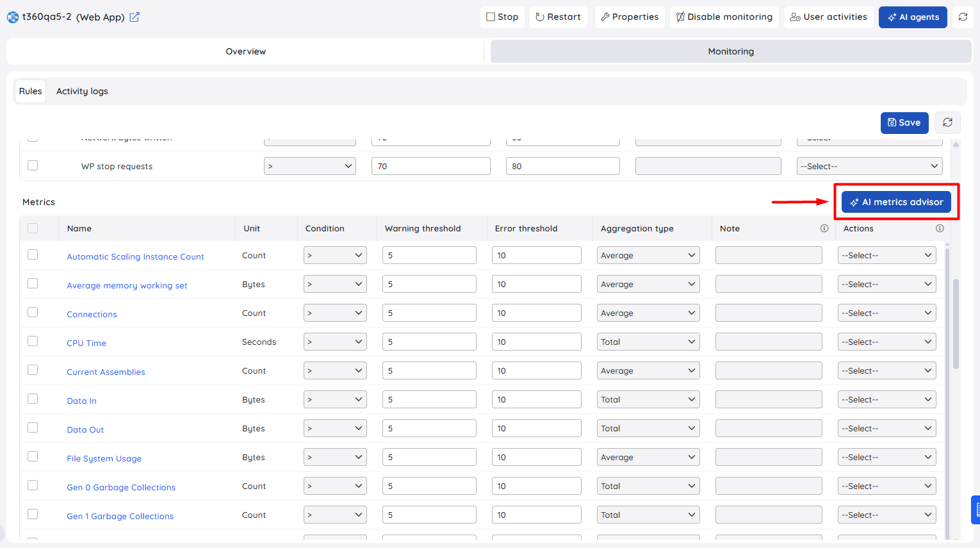Open the AI agents panel
The width and height of the screenshot is (980, 548).
(x=913, y=17)
